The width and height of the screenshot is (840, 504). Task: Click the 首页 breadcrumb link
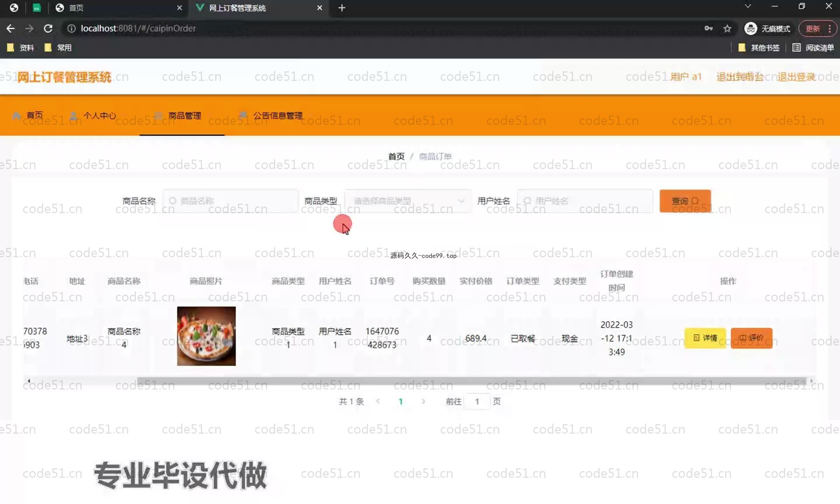[396, 156]
